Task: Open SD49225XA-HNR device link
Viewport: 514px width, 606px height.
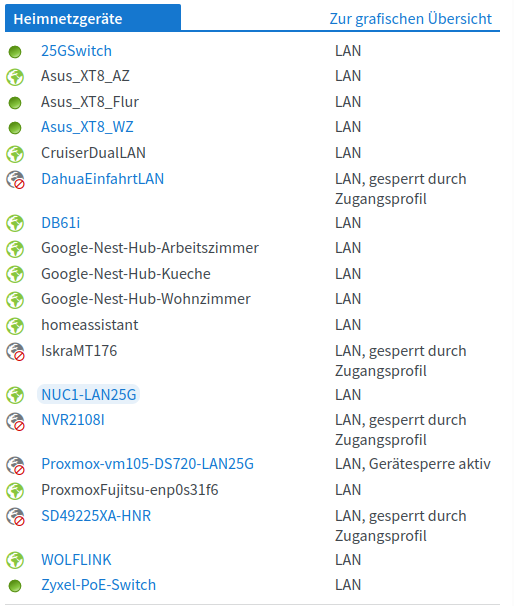Action: click(96, 516)
